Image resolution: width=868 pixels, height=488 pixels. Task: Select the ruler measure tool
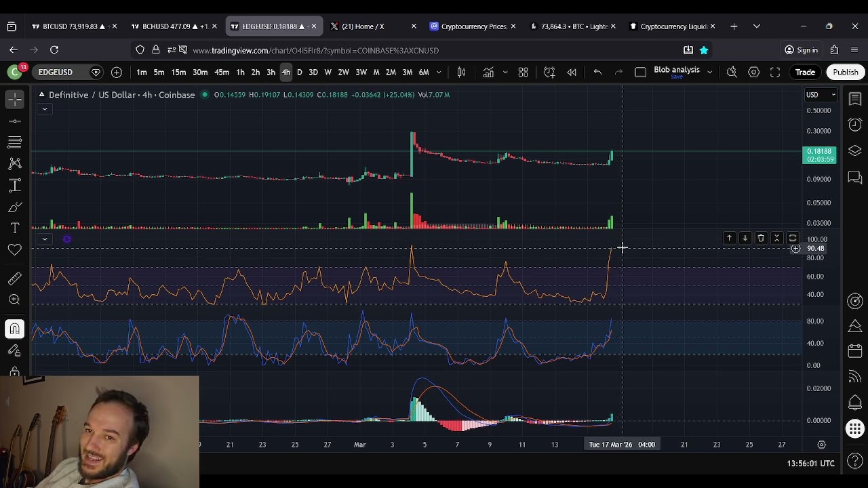14,278
